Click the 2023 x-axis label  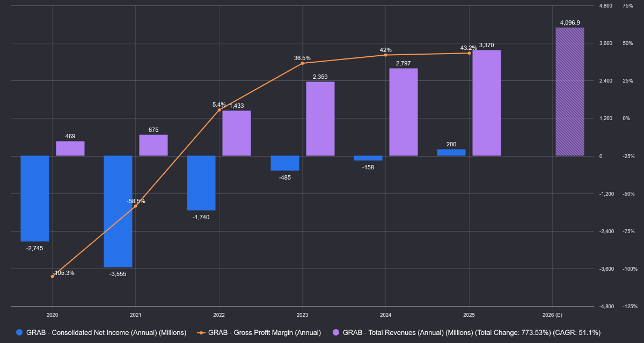pos(302,315)
